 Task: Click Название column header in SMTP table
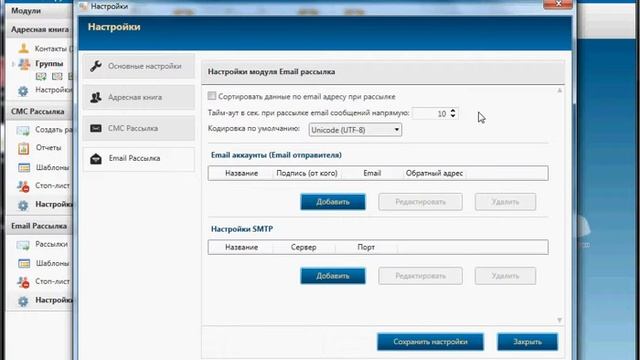point(241,247)
